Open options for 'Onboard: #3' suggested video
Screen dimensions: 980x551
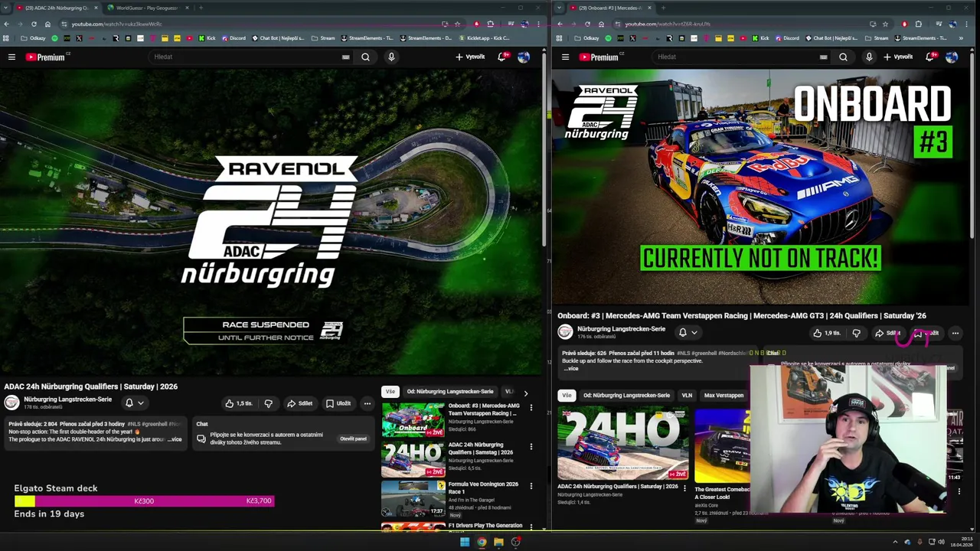[531, 408]
